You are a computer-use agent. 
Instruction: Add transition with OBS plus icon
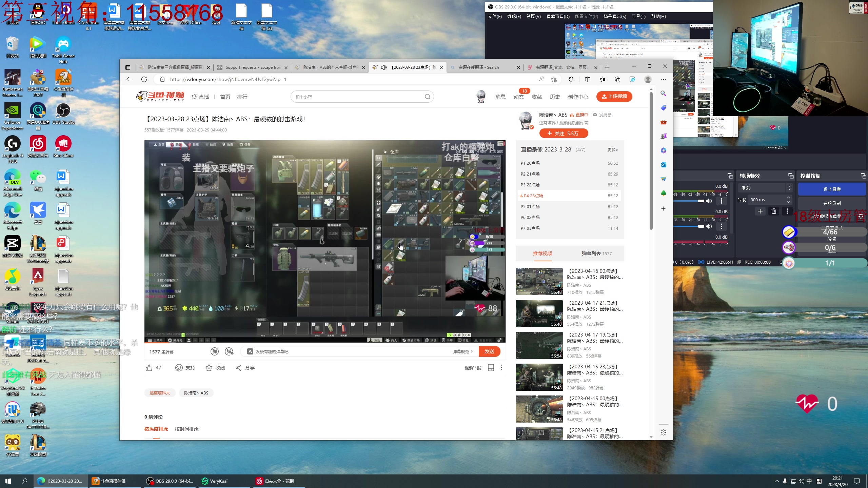coord(760,211)
